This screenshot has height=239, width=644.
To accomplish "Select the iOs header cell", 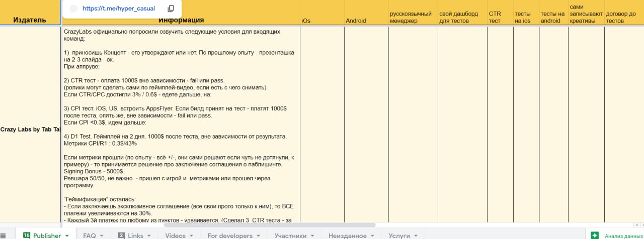I will point(322,13).
